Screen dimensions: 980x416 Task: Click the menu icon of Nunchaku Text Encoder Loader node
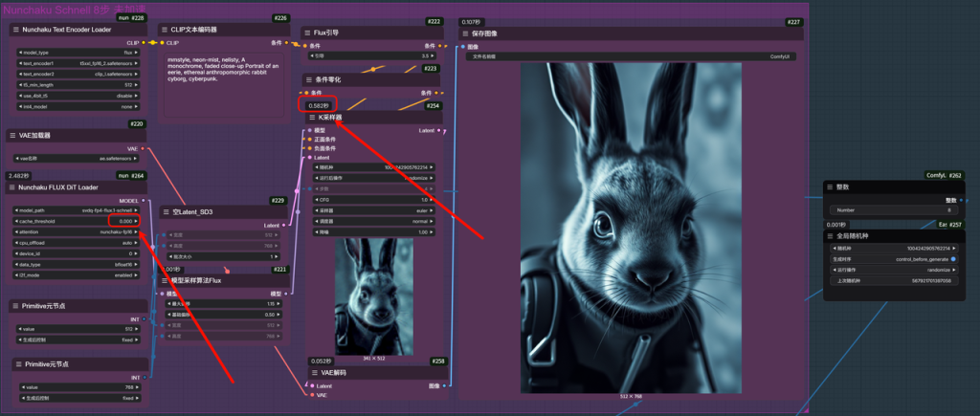(x=15, y=30)
